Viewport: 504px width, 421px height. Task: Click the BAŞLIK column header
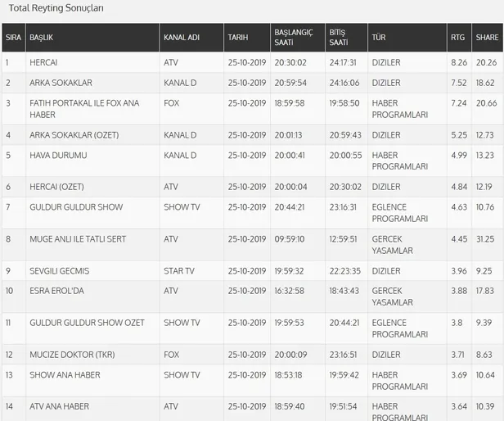[x=41, y=38]
